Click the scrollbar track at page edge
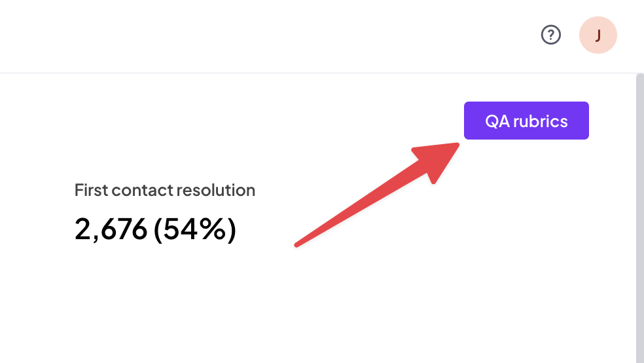 pos(640,218)
